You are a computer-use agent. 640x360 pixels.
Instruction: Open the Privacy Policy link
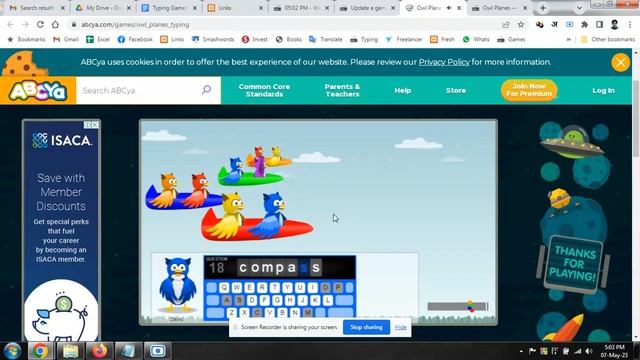[444, 62]
